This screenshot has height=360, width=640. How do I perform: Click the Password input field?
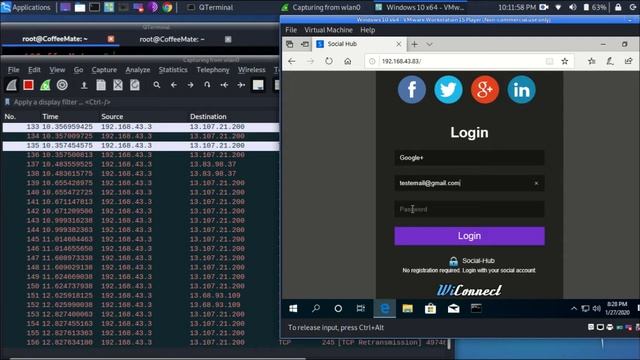(469, 209)
